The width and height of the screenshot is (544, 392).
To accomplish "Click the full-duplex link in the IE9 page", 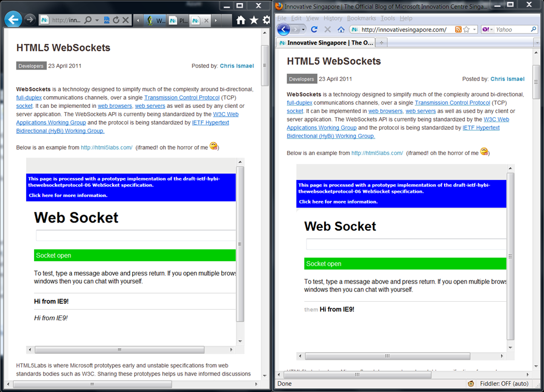I will click(x=29, y=98).
